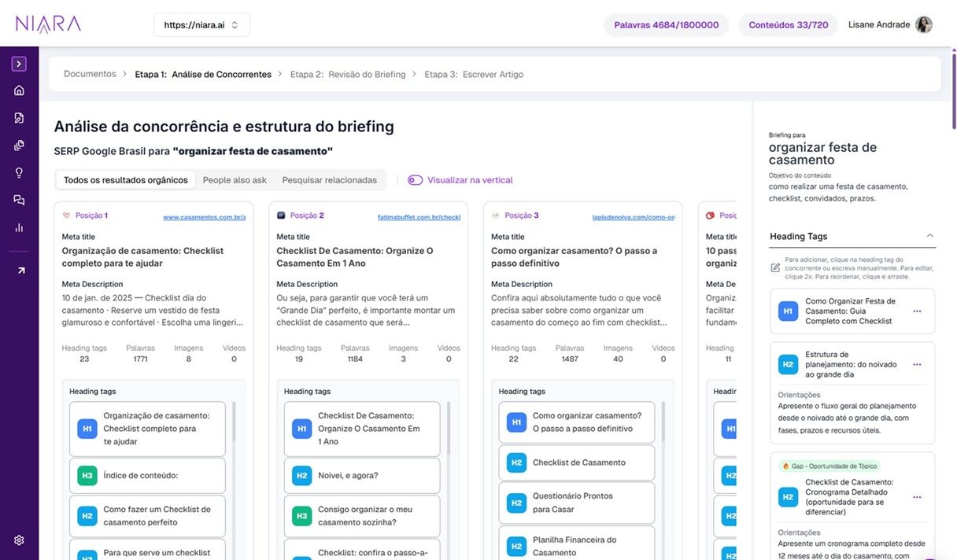Switch to the People also ask tab
The image size is (957, 560).
tap(235, 179)
